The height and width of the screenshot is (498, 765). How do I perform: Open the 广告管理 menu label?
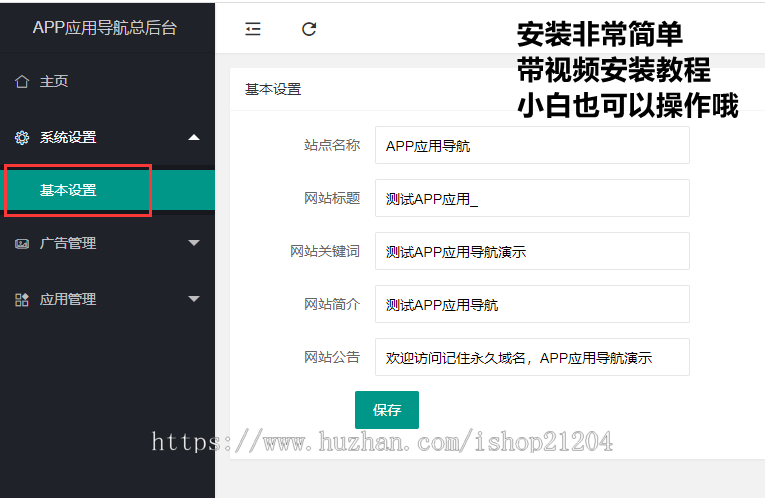click(x=68, y=243)
